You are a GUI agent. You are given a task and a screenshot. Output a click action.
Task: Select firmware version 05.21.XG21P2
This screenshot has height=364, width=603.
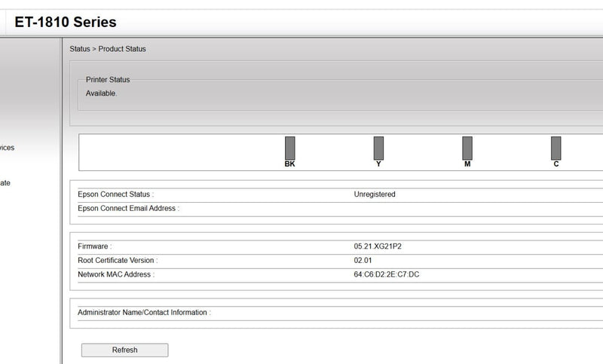pos(378,246)
